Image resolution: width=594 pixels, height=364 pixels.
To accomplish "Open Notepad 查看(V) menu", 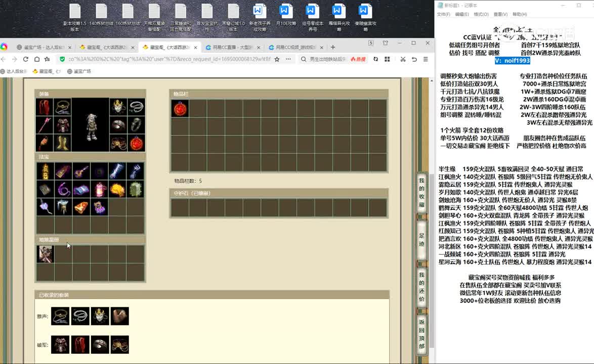I will 500,14.
